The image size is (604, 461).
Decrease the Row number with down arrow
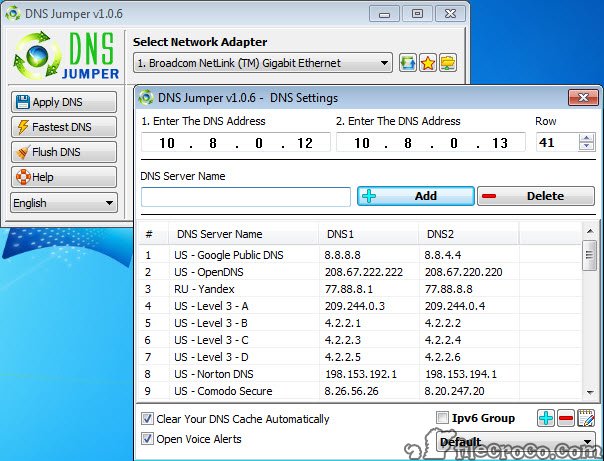587,146
